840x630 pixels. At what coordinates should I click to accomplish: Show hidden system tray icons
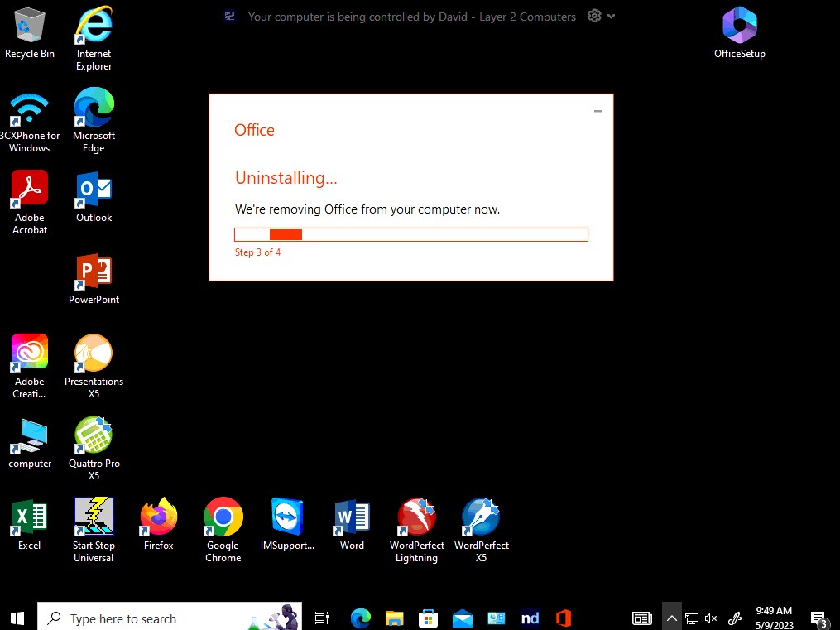[672, 618]
